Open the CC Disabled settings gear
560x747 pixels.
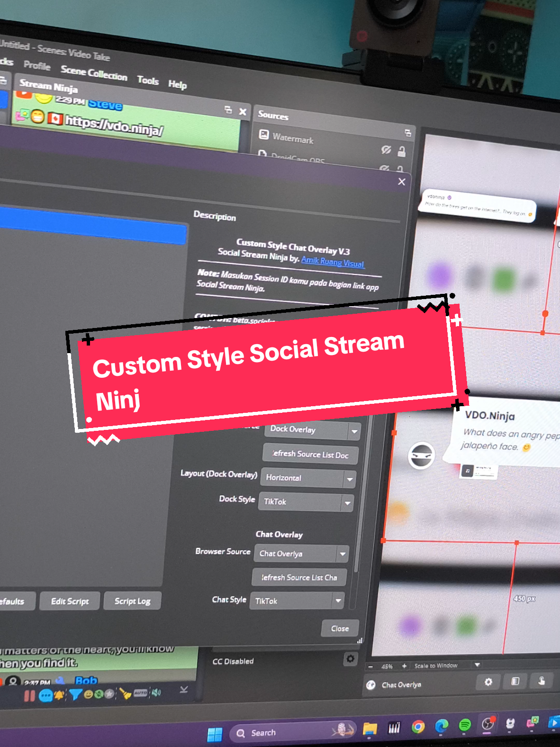pyautogui.click(x=350, y=658)
